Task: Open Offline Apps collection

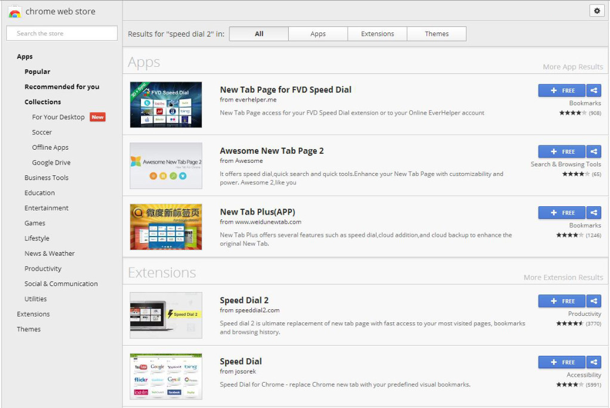Action: click(50, 147)
